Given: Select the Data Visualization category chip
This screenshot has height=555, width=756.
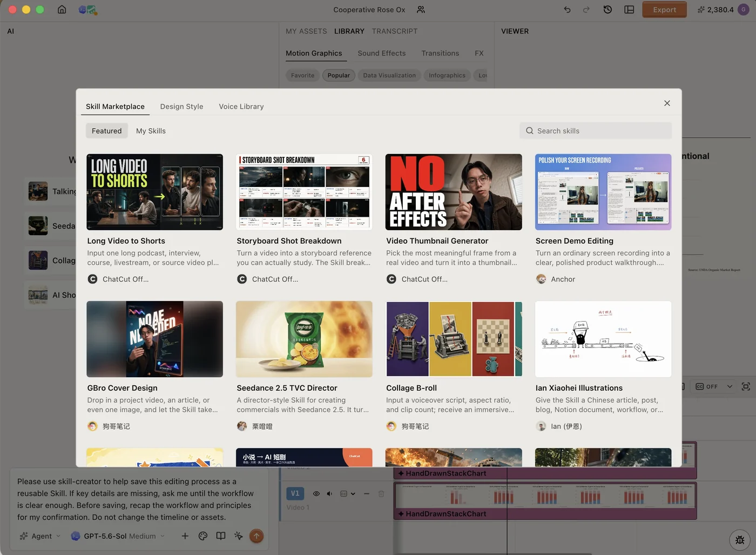Looking at the screenshot, I should click(389, 76).
